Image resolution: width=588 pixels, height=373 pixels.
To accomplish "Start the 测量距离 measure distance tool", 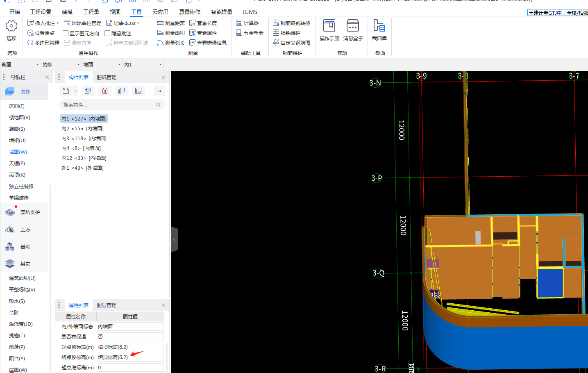I will (171, 23).
